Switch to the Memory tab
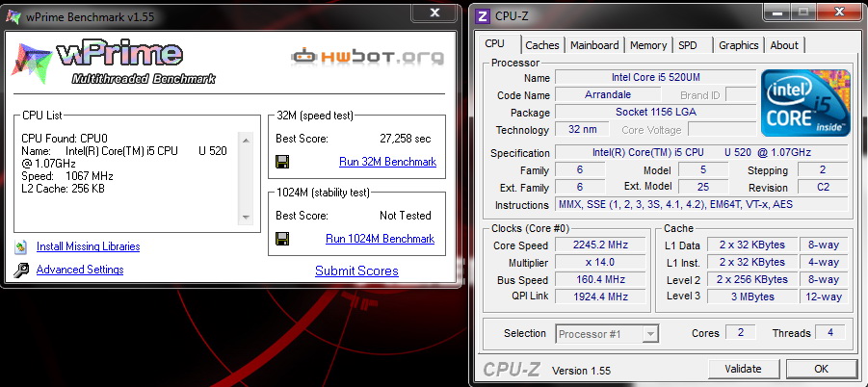This screenshot has height=387, width=868. click(x=648, y=45)
